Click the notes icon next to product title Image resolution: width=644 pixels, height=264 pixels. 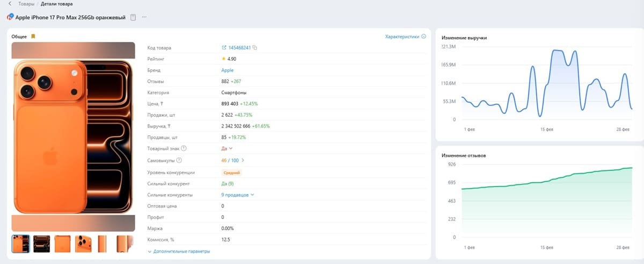point(133,17)
